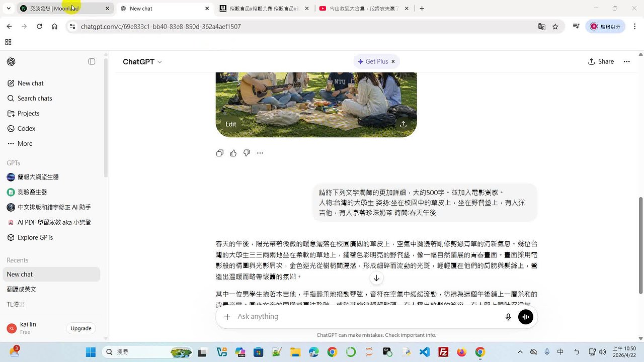Screen dimensions: 644x362
Task: Activate the microphone for voice input
Action: pyautogui.click(x=508, y=316)
